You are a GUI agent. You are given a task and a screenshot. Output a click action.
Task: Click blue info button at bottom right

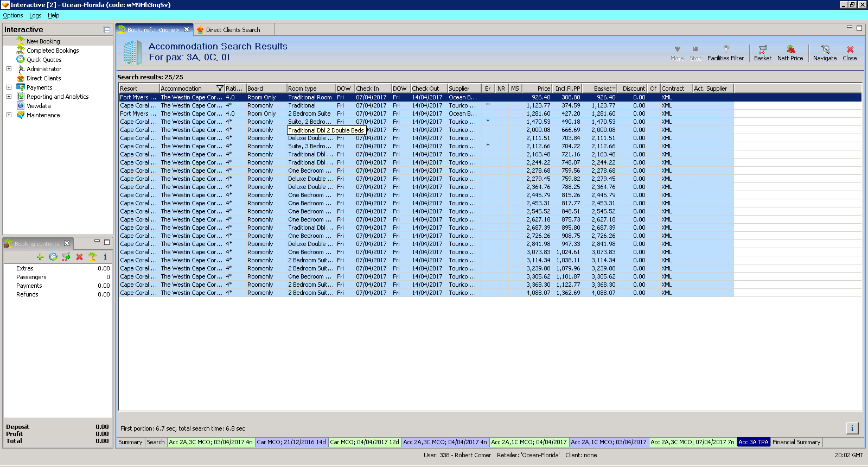(852, 428)
